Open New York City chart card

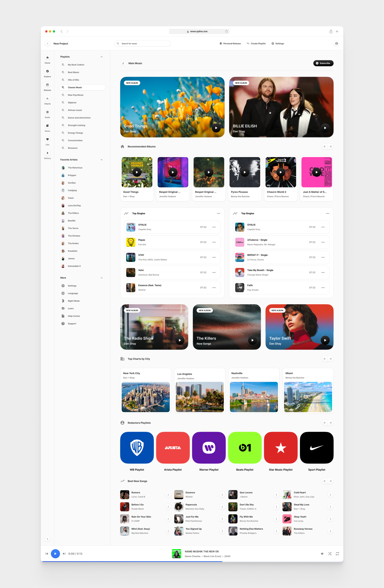pos(146,391)
